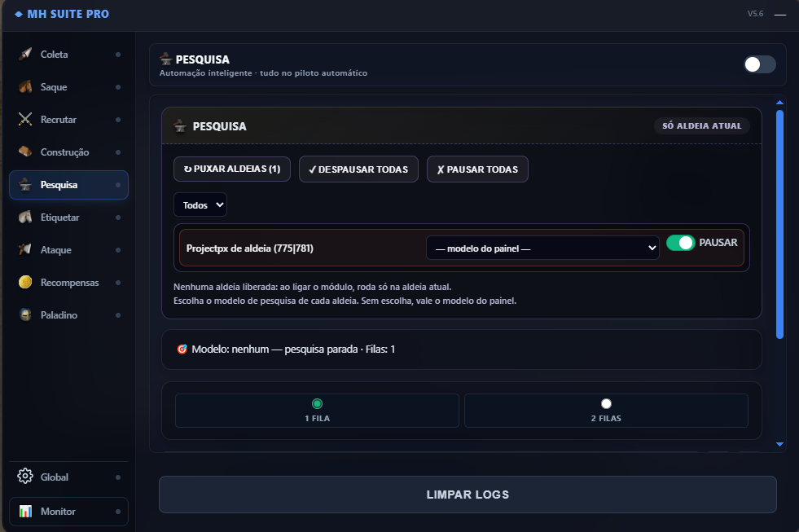Screen dimensions: 799x532
Task: Click the target icon beside Modelo: nenhum
Action: point(182,349)
